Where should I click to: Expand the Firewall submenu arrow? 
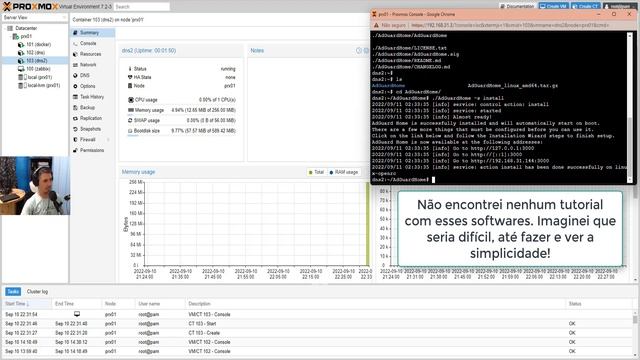pyautogui.click(x=108, y=140)
